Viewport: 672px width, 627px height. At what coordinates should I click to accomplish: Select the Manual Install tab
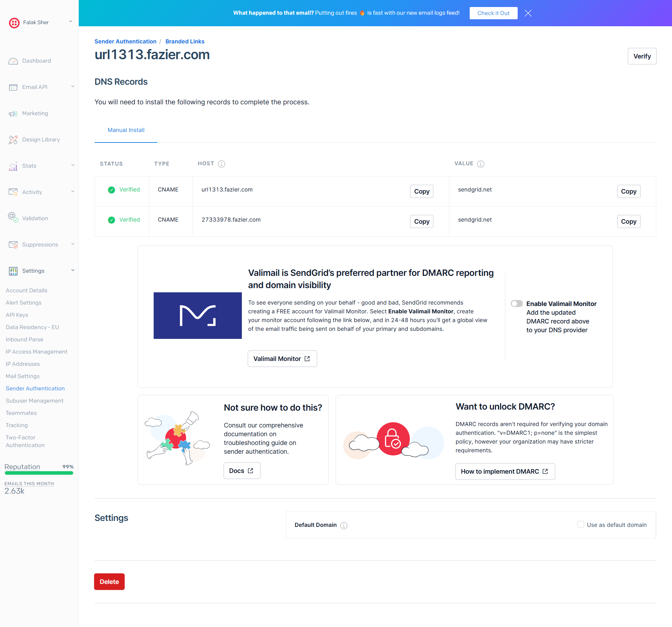(x=126, y=130)
